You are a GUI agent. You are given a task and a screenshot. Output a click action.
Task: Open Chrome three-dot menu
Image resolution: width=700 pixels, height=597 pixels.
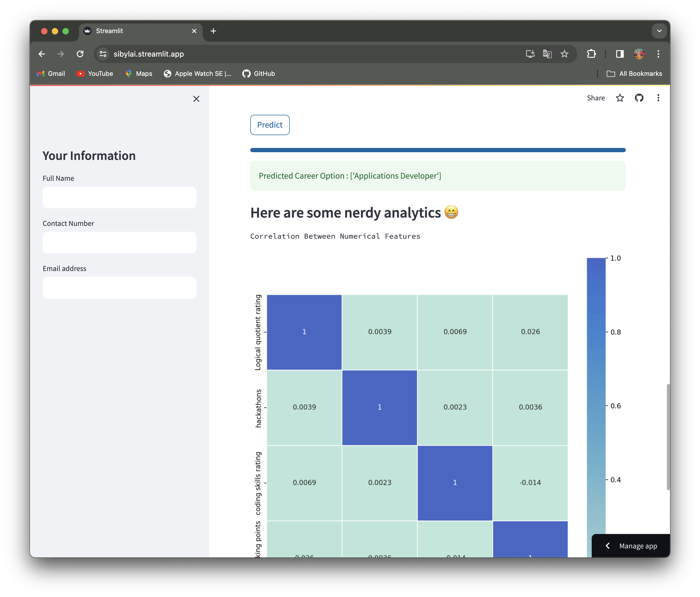coord(658,54)
